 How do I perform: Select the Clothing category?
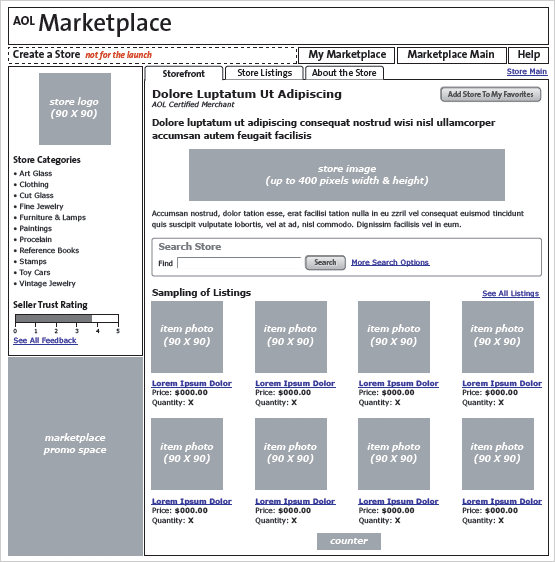[x=34, y=185]
